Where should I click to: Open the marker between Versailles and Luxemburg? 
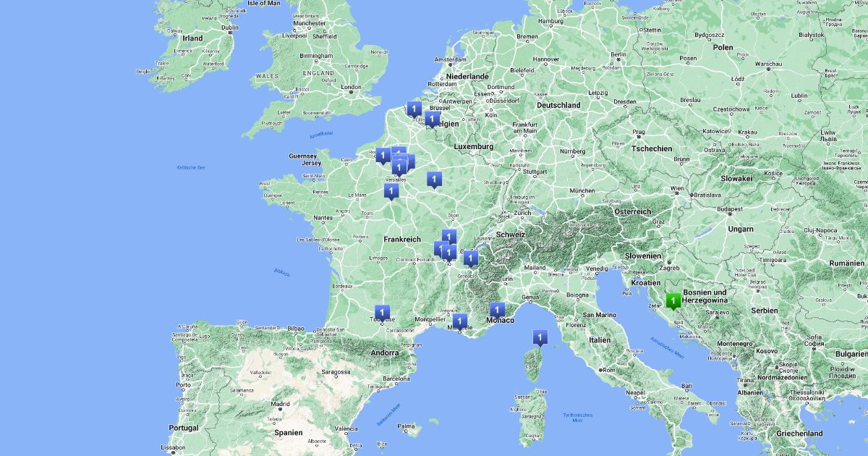(434, 179)
